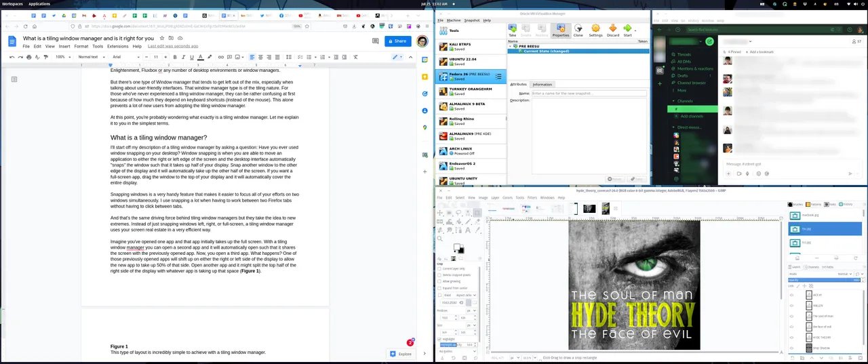Toggle Allow growing checkbox in GIMP

[439, 281]
